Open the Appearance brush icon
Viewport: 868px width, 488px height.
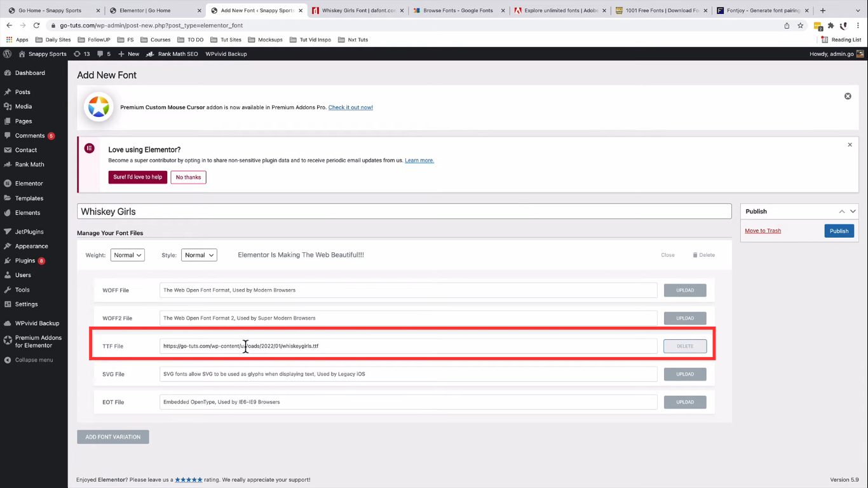coord(8,247)
